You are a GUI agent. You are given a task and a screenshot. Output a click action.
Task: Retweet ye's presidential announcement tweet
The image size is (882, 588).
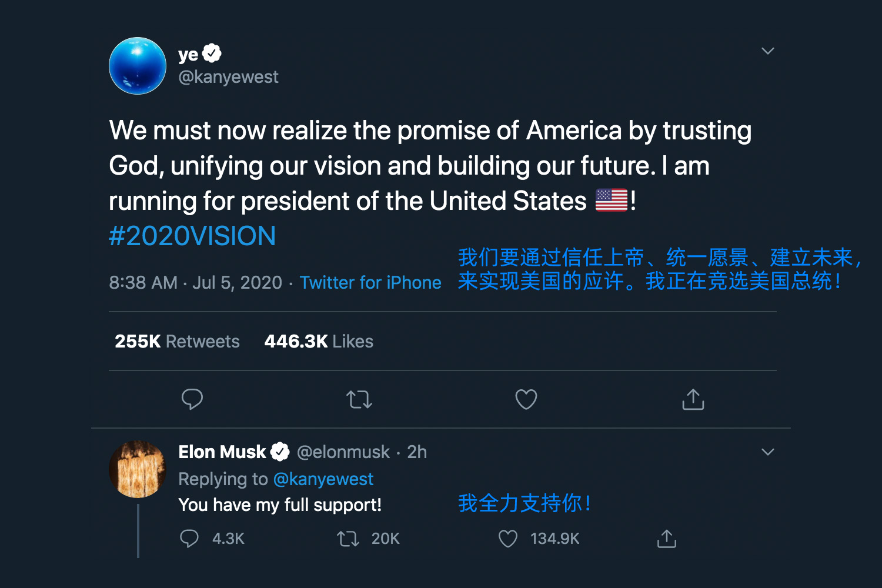(x=359, y=400)
